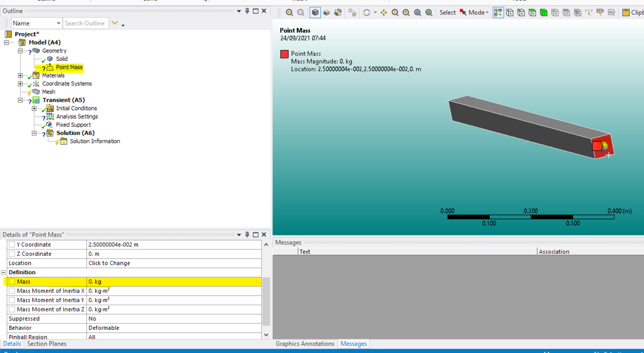
Task: Click the red Point Mass legend swatch
Action: (284, 54)
